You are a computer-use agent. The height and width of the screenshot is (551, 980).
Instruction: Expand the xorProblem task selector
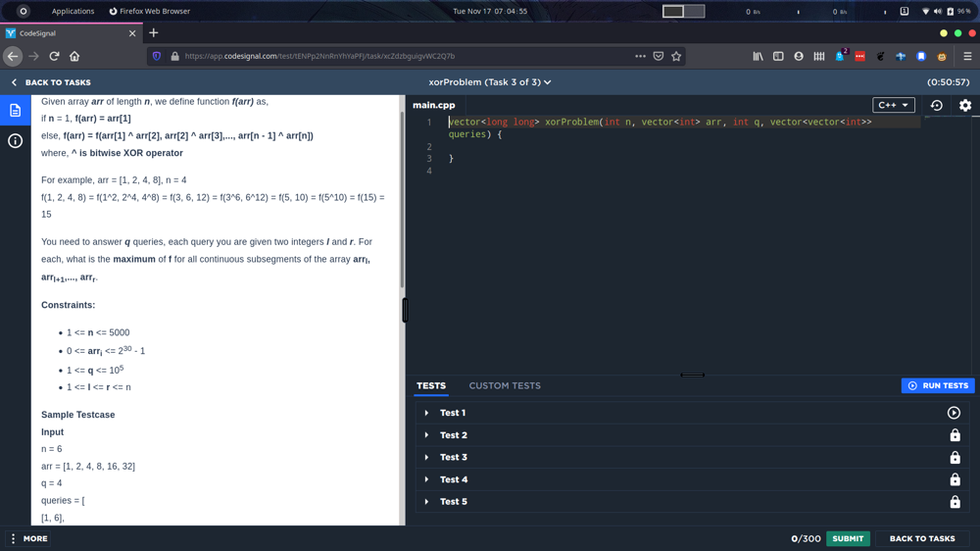490,82
